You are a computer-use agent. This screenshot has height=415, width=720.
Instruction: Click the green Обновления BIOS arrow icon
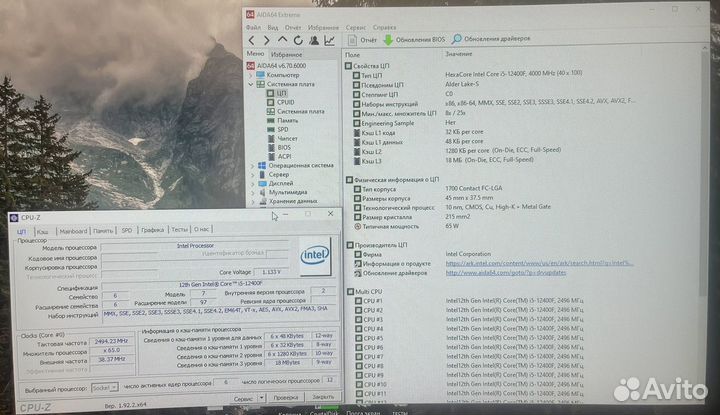[x=388, y=40]
